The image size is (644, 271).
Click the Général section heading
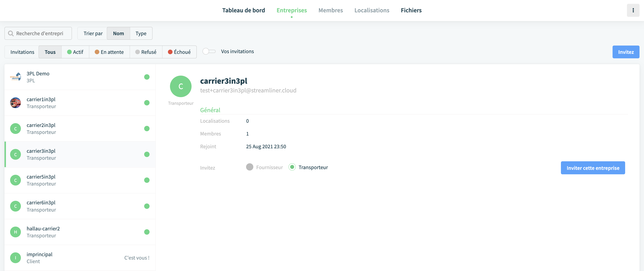(x=210, y=110)
